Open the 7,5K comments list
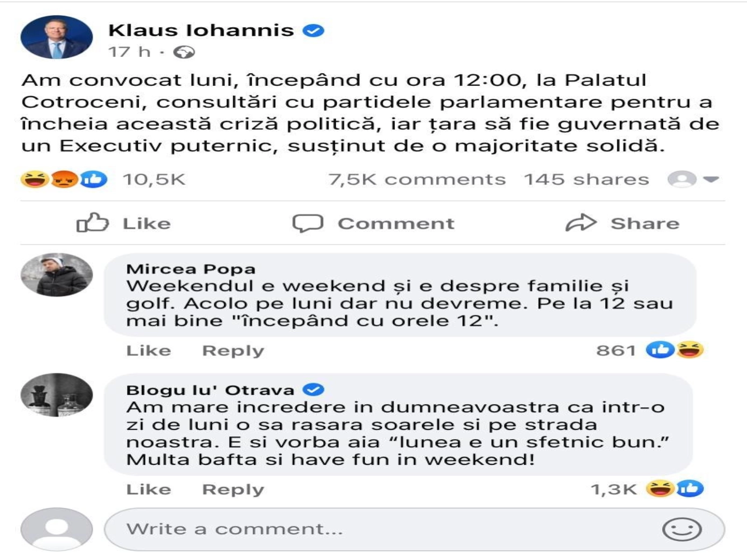The image size is (747, 560). (x=417, y=179)
